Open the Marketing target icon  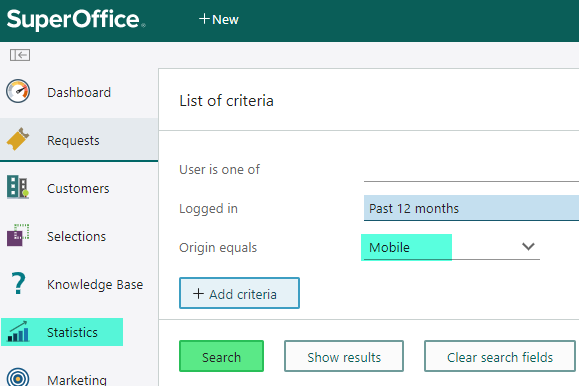(18, 378)
